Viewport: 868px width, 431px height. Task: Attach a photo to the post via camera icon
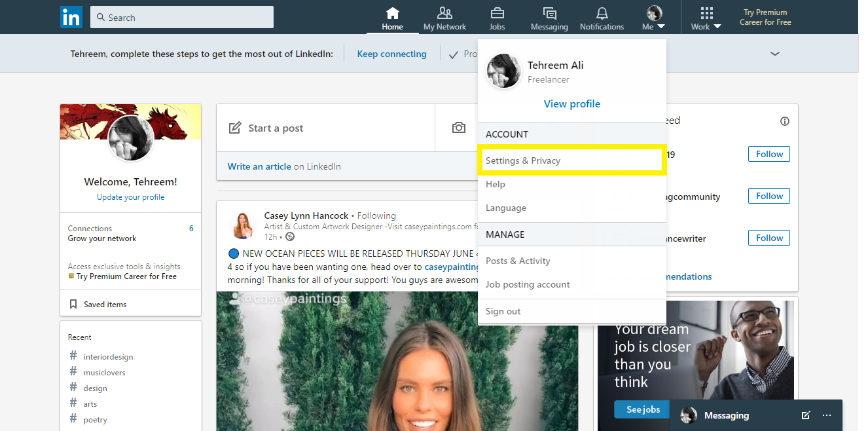[x=459, y=128]
